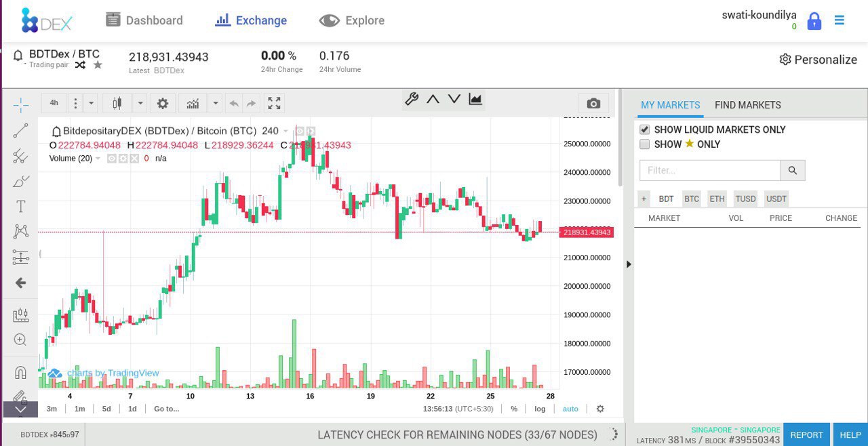Click the plus add-base-market button

pos(644,199)
